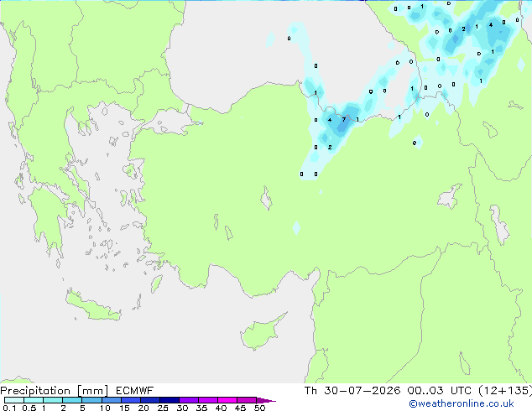The image size is (532, 411).
Task: Click the 'Precipitation [mm]' title text
Action: click(x=55, y=391)
